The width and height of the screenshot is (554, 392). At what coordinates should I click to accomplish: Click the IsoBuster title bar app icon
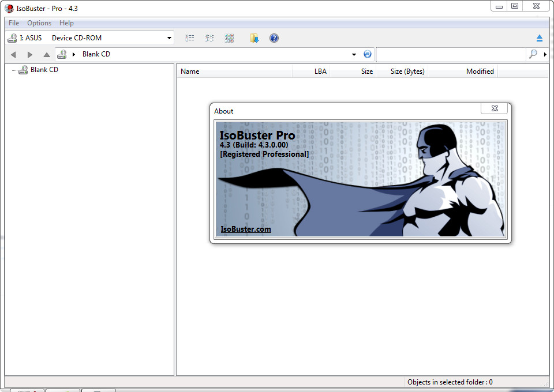(x=9, y=9)
